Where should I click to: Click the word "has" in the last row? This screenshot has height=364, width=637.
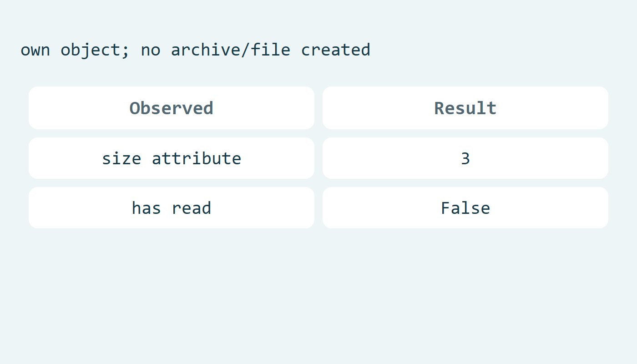[x=147, y=208]
